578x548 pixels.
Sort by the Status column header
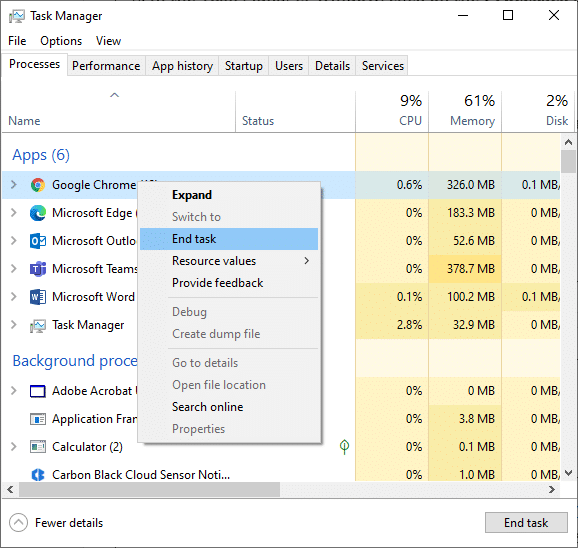click(x=295, y=111)
